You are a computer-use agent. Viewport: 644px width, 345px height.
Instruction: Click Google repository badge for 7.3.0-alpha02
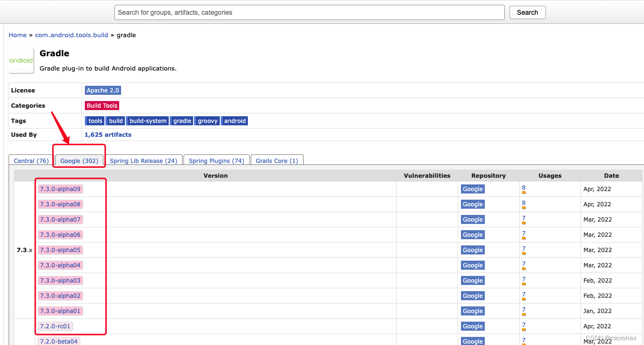coord(473,296)
